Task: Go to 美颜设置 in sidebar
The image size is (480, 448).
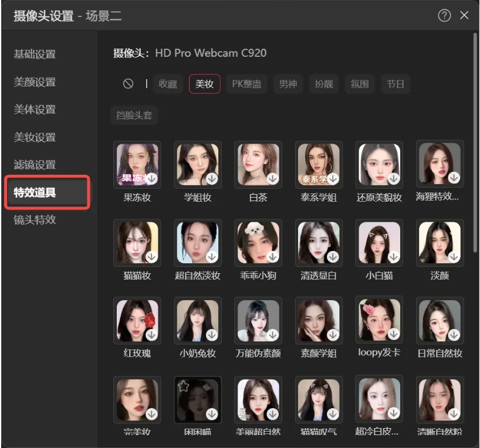Action: coord(35,82)
